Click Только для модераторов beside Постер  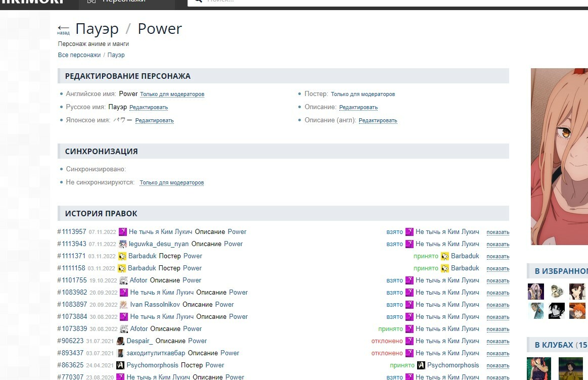(363, 94)
